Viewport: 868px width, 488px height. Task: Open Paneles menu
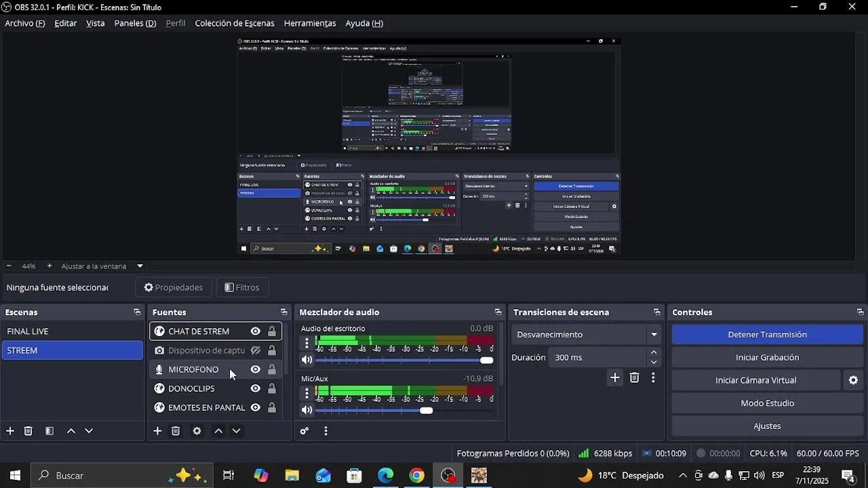[x=135, y=23]
